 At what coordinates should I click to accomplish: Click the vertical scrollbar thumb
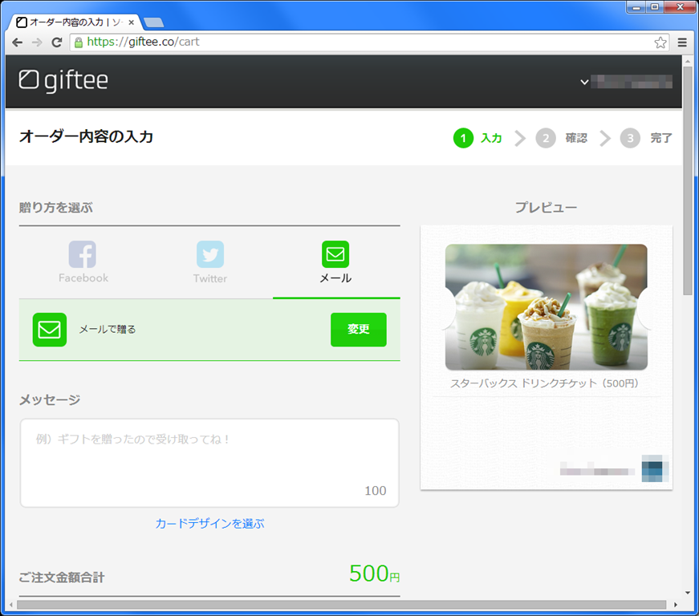coord(688,180)
